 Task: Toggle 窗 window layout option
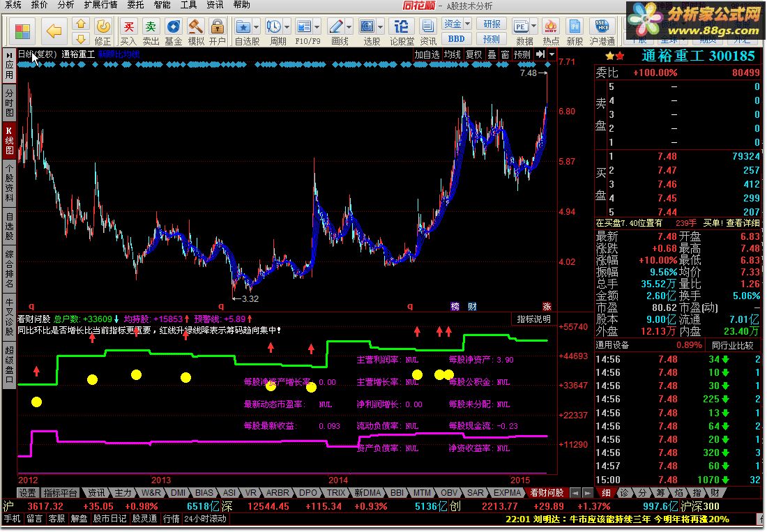click(x=506, y=55)
